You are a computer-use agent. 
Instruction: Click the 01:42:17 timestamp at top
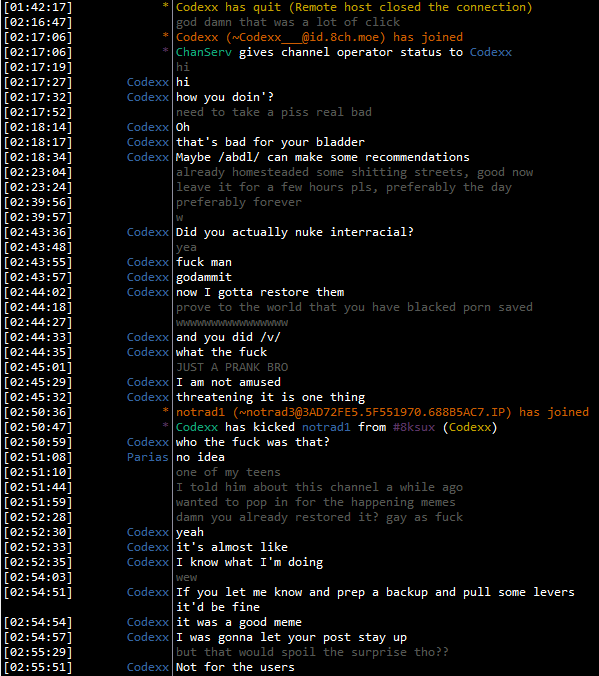point(38,7)
